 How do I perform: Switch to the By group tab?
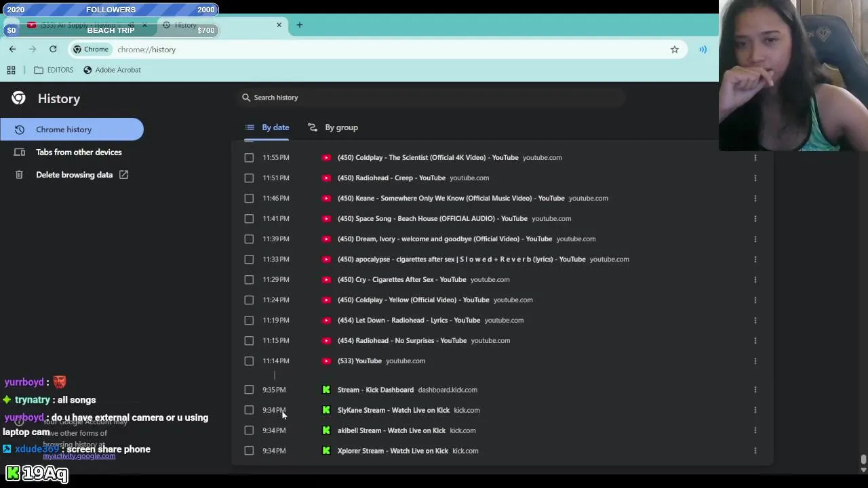point(333,127)
